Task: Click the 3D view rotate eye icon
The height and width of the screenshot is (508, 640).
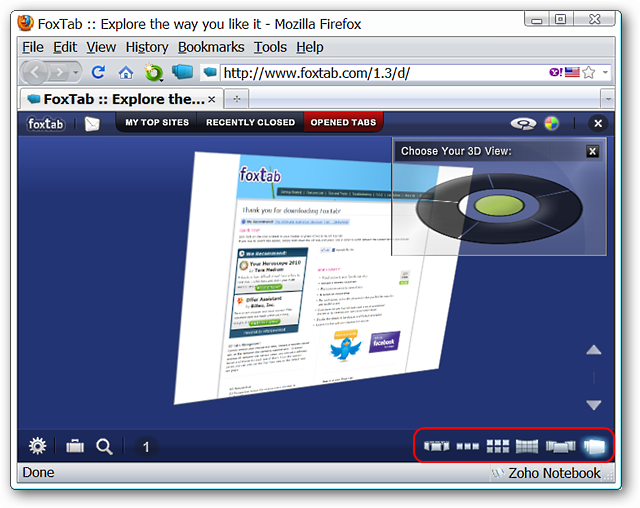Action: pos(523,123)
